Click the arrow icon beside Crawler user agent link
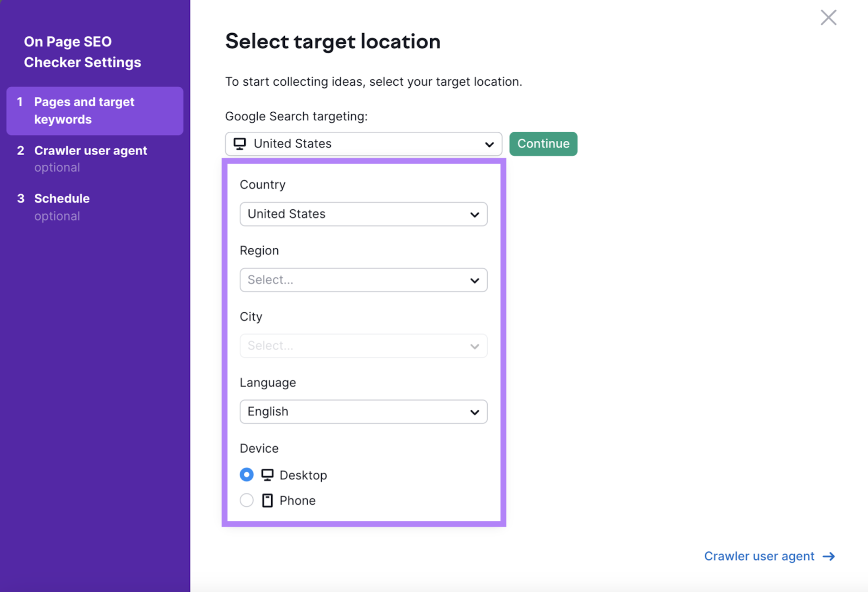Image resolution: width=868 pixels, height=592 pixels. [x=829, y=557]
